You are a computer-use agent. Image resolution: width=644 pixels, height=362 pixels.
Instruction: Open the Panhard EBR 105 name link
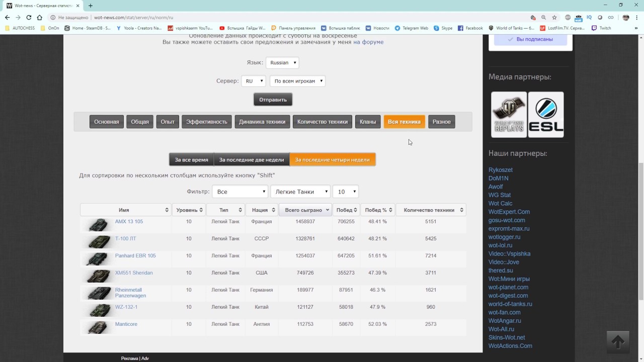135,256
